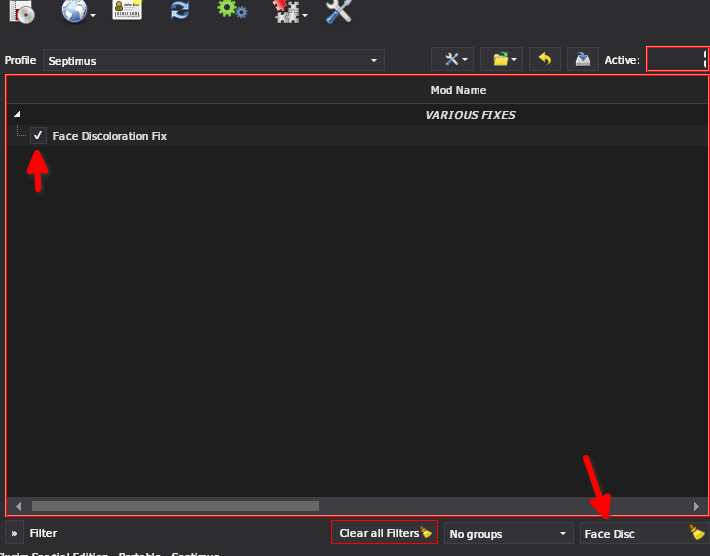The height and width of the screenshot is (556, 710).
Task: Open the mod list tools wrench dropdown
Action: 452,59
